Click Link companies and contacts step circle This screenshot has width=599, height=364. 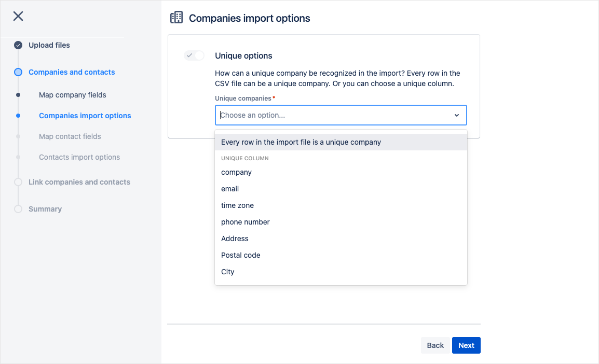point(18,182)
